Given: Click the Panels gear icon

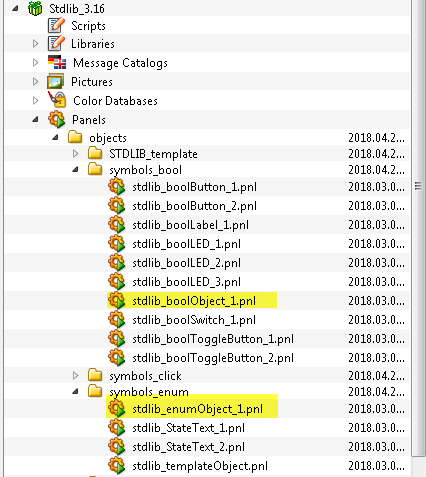Looking at the screenshot, I should (x=56, y=119).
